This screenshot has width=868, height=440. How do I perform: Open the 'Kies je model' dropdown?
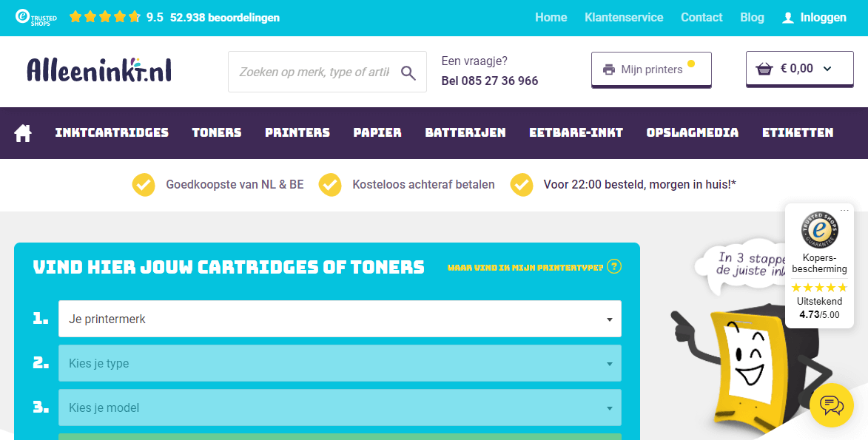tap(340, 407)
